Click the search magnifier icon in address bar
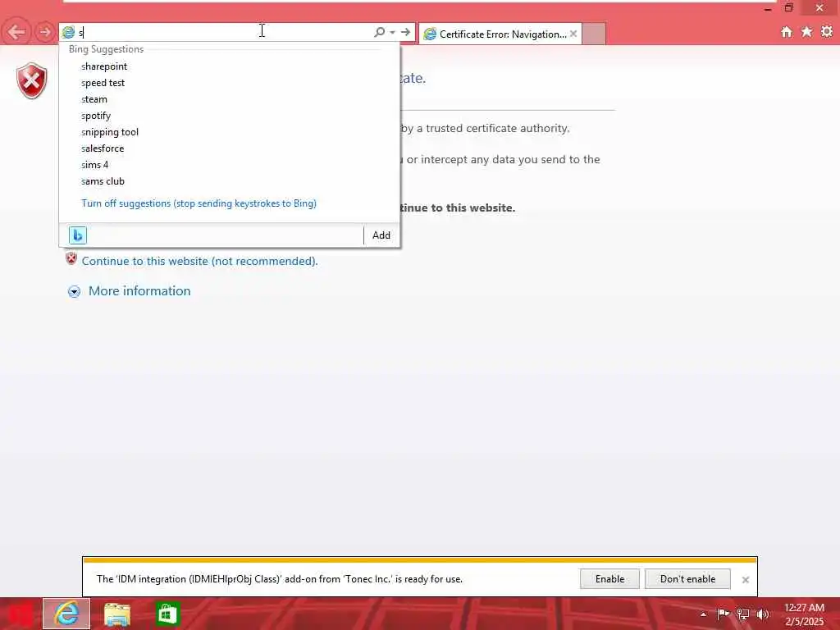 (x=379, y=32)
